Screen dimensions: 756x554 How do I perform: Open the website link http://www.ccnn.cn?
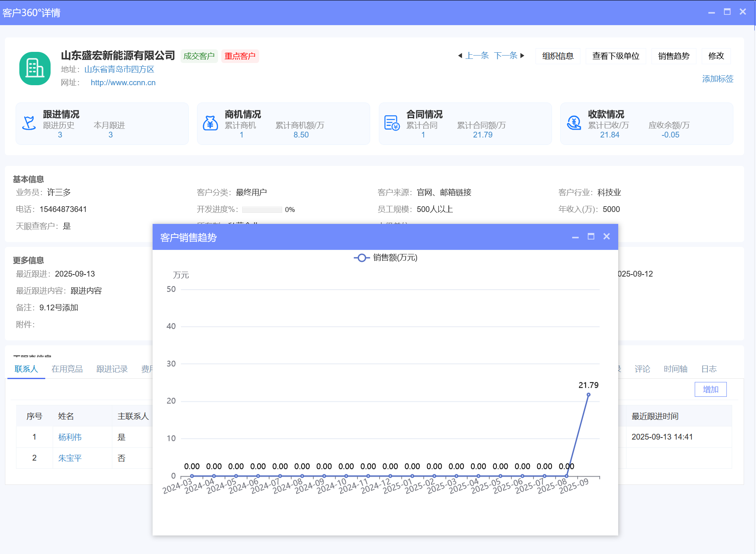[123, 82]
